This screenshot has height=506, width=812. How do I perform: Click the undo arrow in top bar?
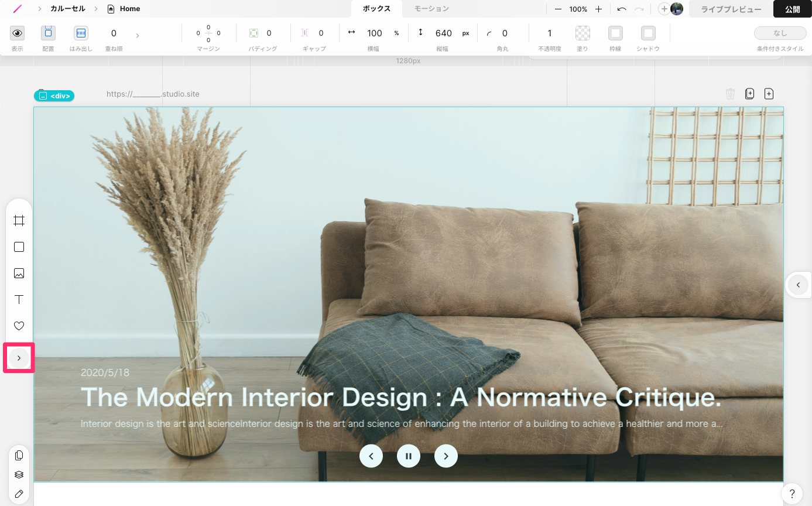(x=622, y=9)
